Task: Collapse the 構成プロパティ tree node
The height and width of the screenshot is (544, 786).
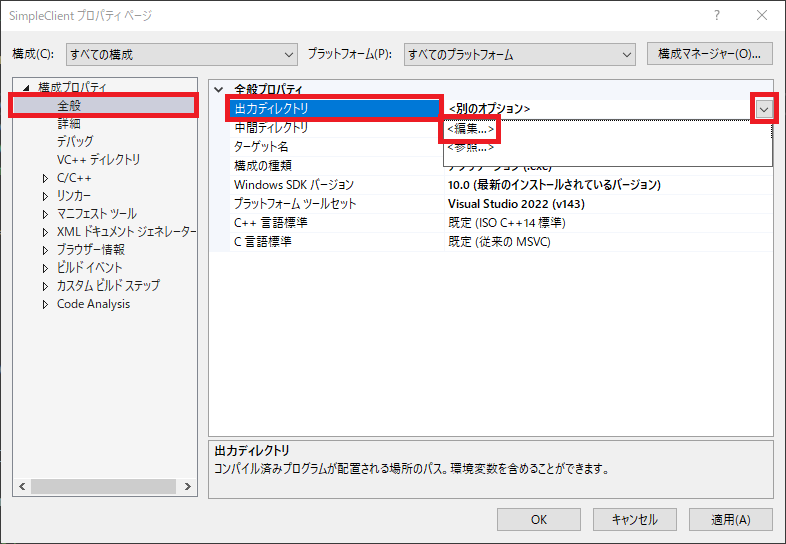Action: tap(27, 88)
